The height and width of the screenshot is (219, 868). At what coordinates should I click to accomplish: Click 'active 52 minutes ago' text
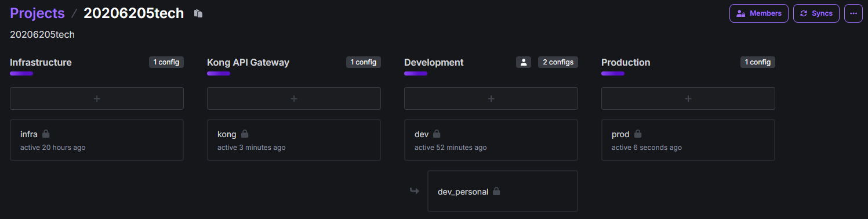coord(451,148)
